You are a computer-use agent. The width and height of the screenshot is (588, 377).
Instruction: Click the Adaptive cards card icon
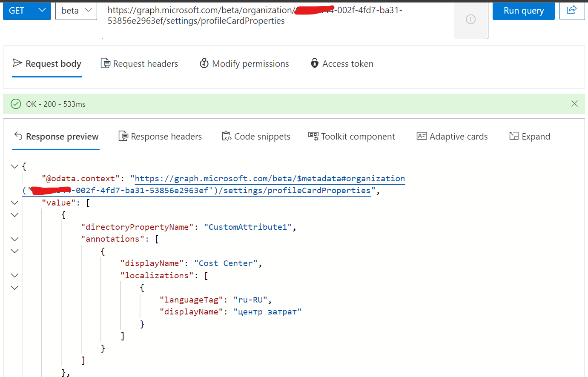tap(422, 136)
